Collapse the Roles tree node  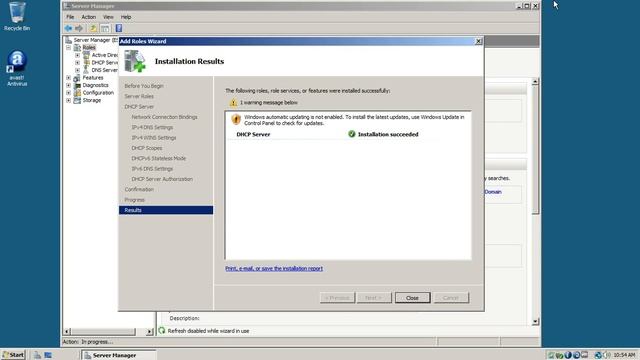(69, 47)
